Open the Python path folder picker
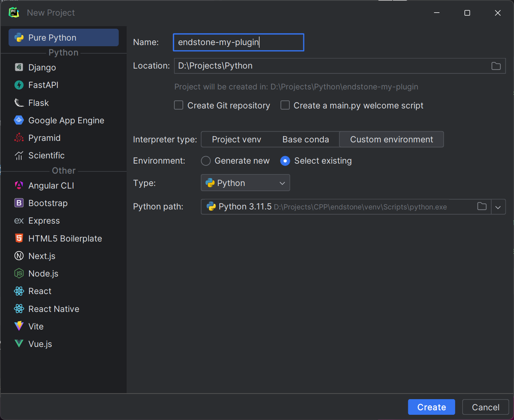The height and width of the screenshot is (420, 514). 482,207
